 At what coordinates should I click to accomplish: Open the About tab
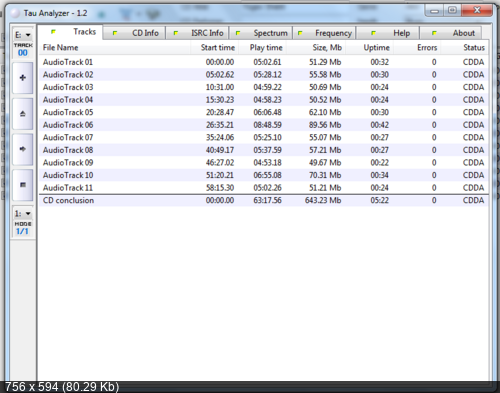tap(451, 33)
